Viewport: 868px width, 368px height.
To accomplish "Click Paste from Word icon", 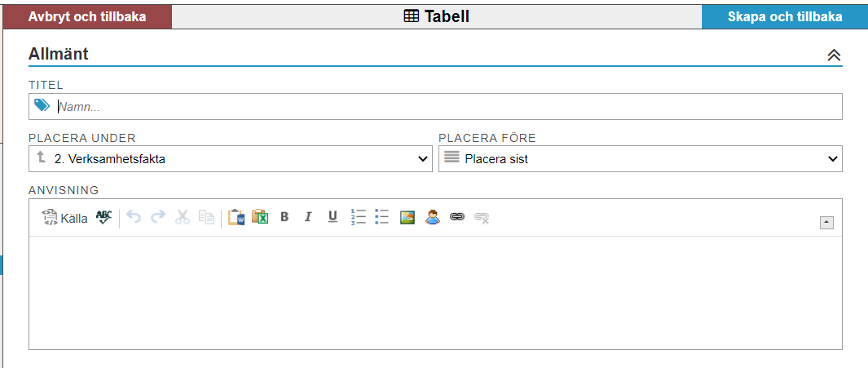I will pyautogui.click(x=236, y=217).
